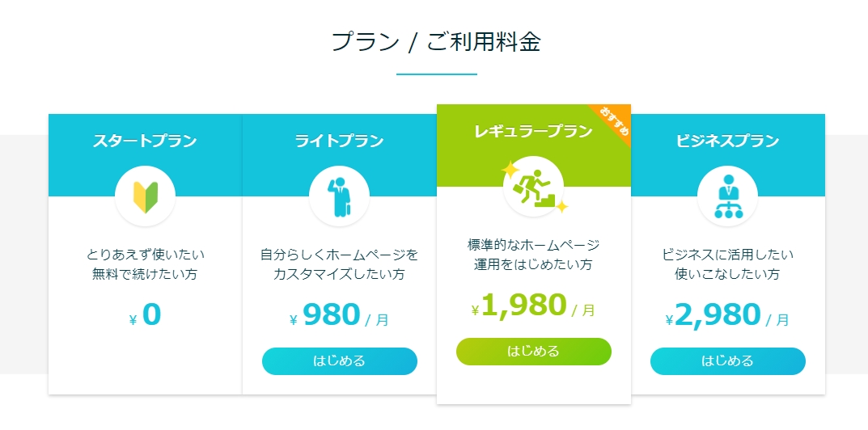Screen dimensions: 868x430
Task: Click the green はじめる button for レギュラープラン
Action: [x=534, y=352]
